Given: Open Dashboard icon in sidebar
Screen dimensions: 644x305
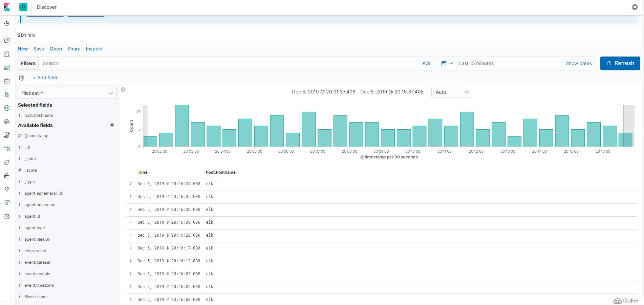Looking at the screenshot, I should (7, 67).
